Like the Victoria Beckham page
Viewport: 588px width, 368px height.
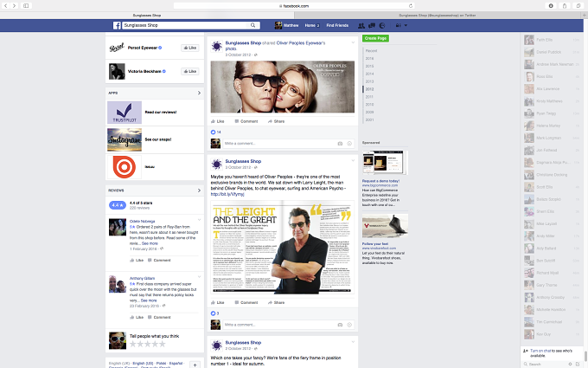coord(190,71)
